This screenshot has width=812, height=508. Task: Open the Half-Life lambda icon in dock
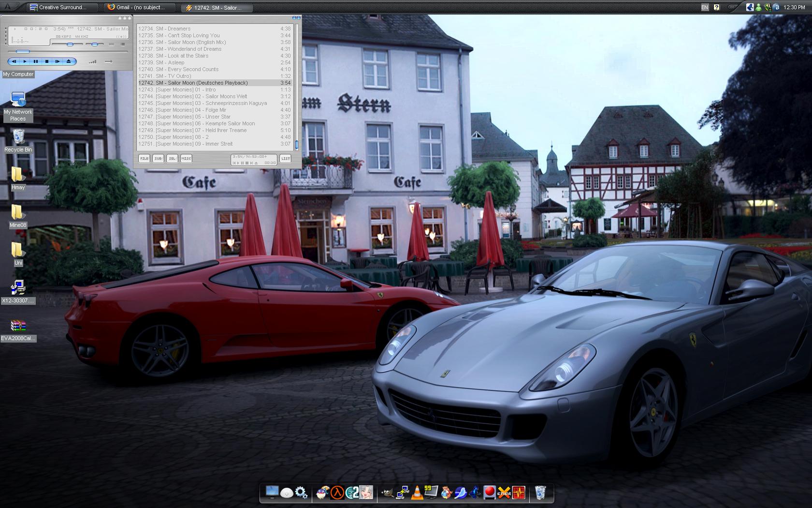click(x=337, y=493)
